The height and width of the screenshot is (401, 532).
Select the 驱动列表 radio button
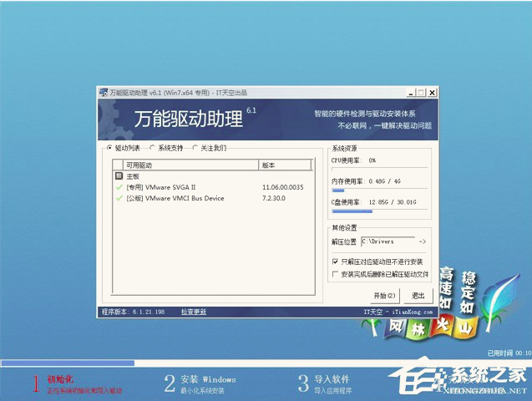109,148
